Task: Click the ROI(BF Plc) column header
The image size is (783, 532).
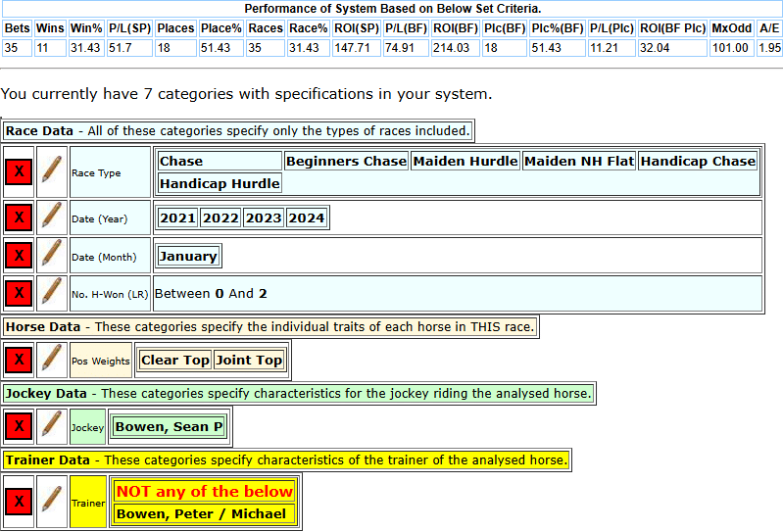Action: click(x=672, y=28)
